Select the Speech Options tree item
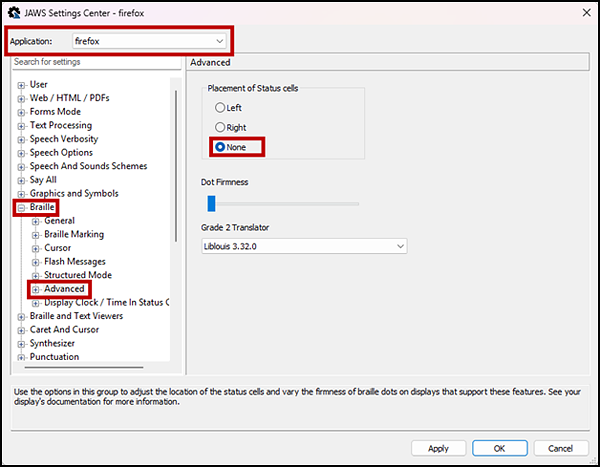The height and width of the screenshot is (467, 600). tap(61, 152)
